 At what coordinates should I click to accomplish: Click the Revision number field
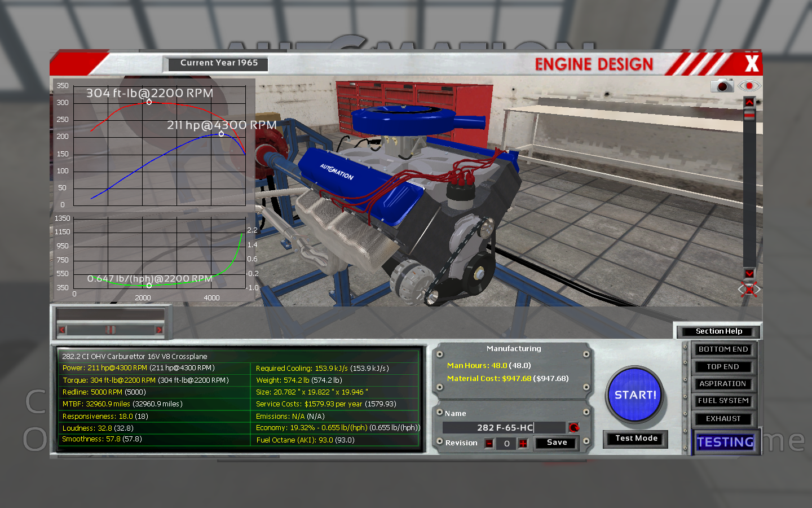506,444
